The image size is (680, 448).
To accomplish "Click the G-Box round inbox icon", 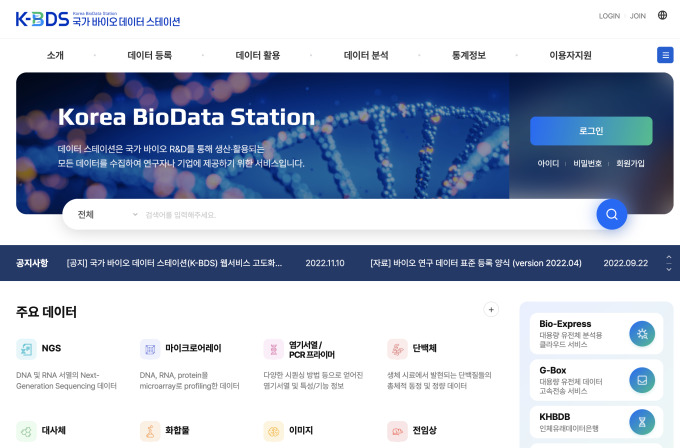I will point(642,380).
